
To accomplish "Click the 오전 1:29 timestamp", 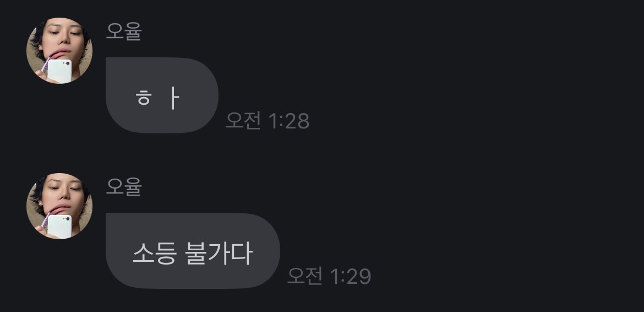I will 329,276.
